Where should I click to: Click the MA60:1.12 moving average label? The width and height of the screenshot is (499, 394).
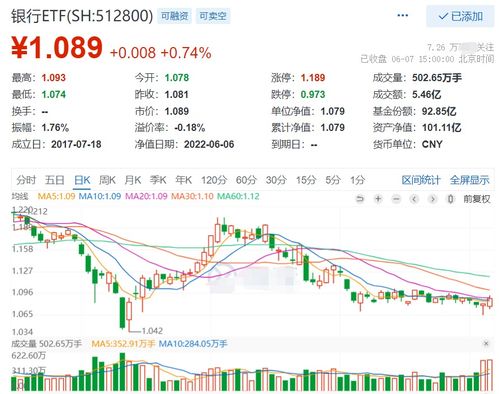238,196
